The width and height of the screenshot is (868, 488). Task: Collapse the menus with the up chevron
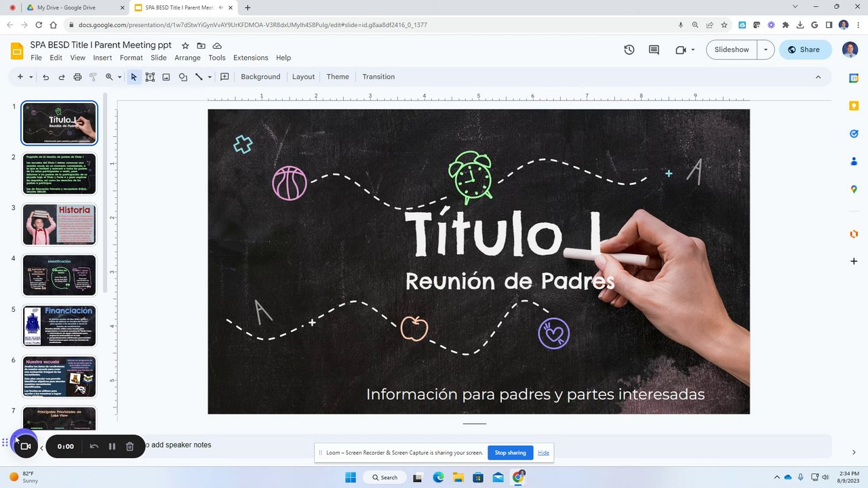[x=818, y=77]
